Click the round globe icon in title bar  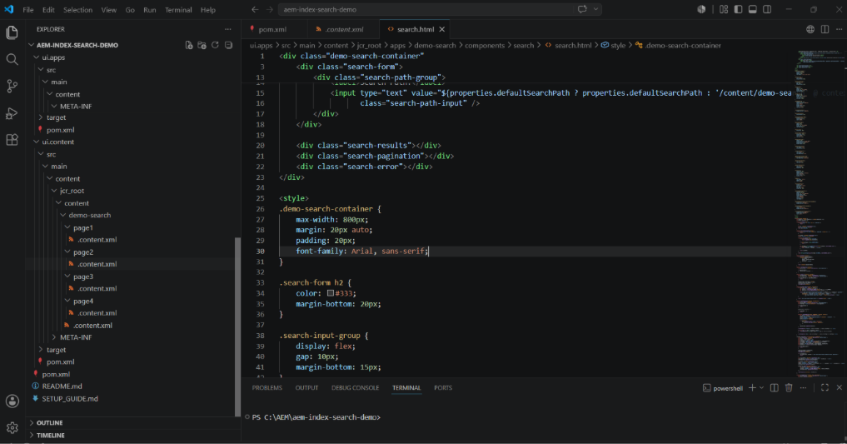[701, 9]
